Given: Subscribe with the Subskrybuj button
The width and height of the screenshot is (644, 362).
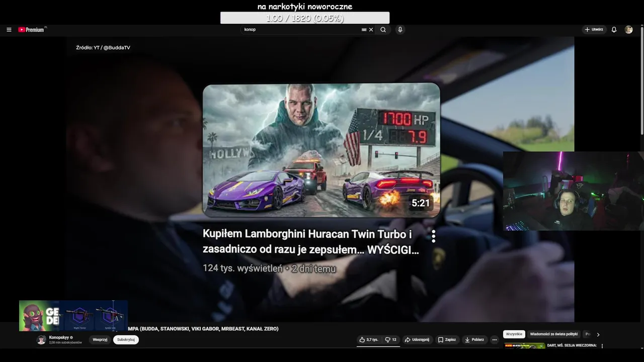Looking at the screenshot, I should [126, 340].
